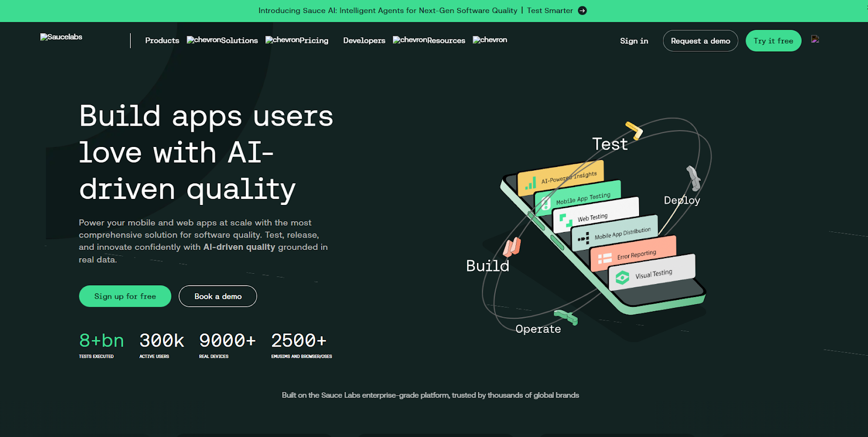Click Sign up for free button
868x437 pixels.
pyautogui.click(x=125, y=296)
